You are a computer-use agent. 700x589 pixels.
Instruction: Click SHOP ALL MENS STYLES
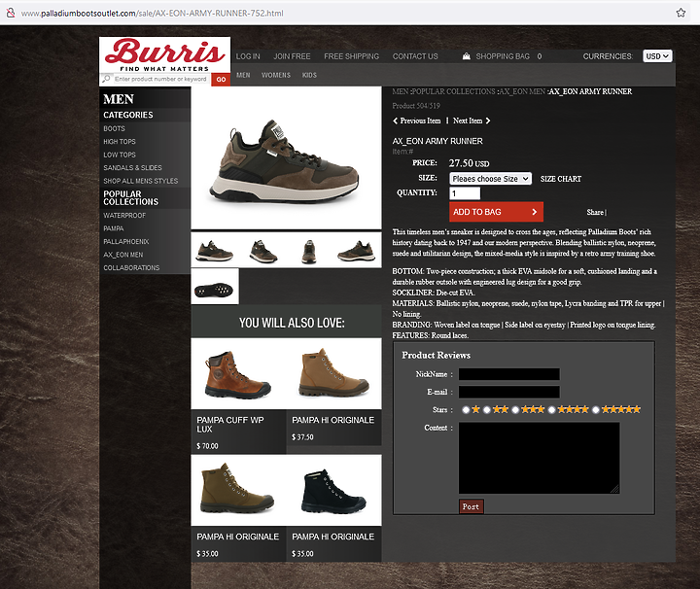point(141,181)
